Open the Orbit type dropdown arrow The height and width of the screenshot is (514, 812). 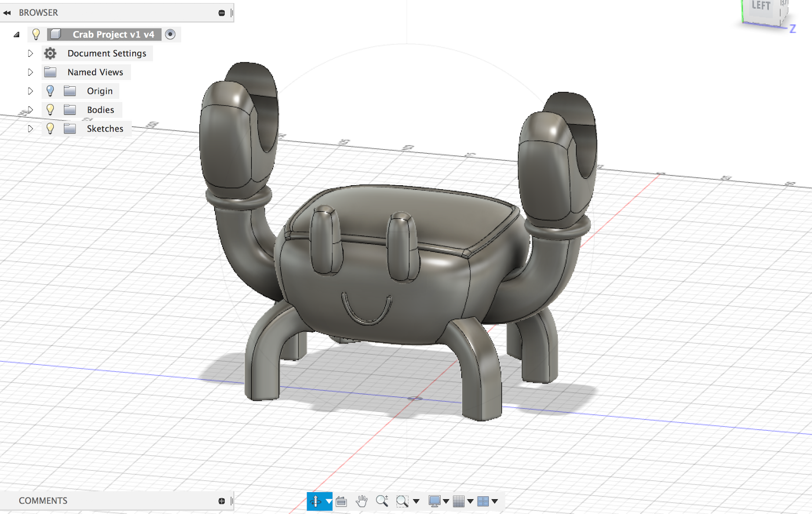(329, 501)
